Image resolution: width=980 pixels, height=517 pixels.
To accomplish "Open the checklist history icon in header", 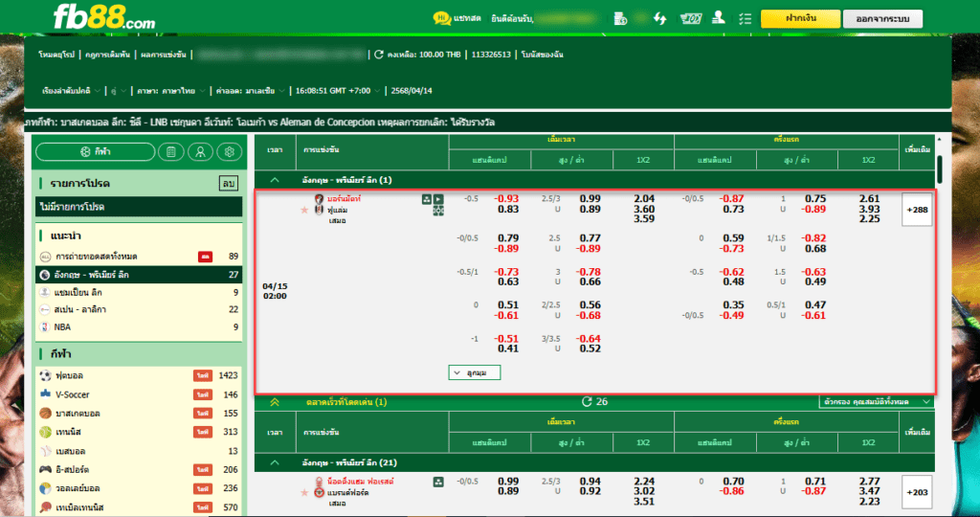I will [x=745, y=19].
